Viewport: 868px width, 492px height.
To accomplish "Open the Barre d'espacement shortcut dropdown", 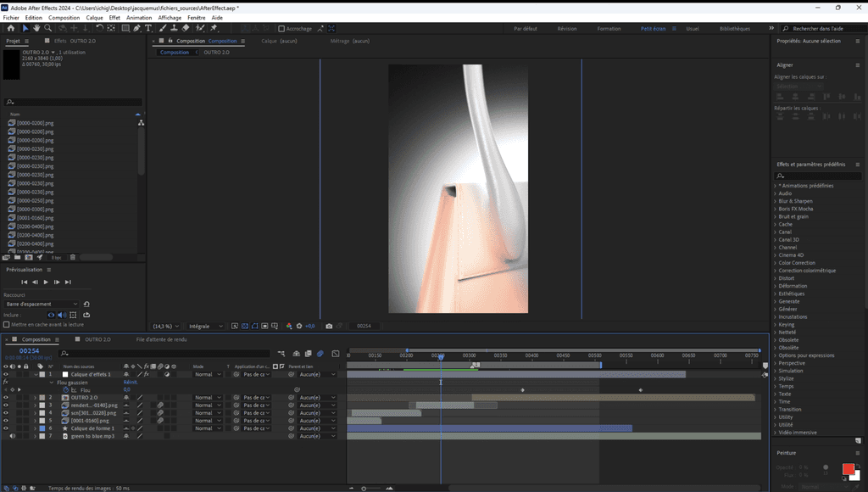I will [x=41, y=304].
